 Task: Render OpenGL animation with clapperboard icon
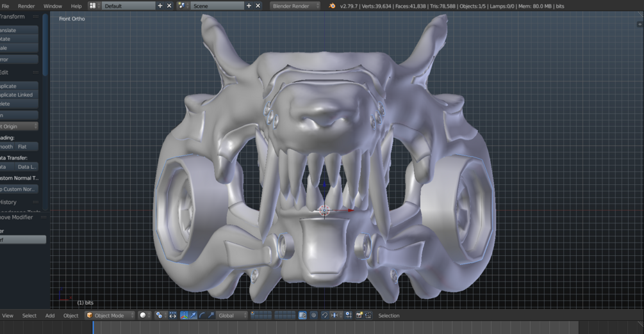tap(368, 315)
